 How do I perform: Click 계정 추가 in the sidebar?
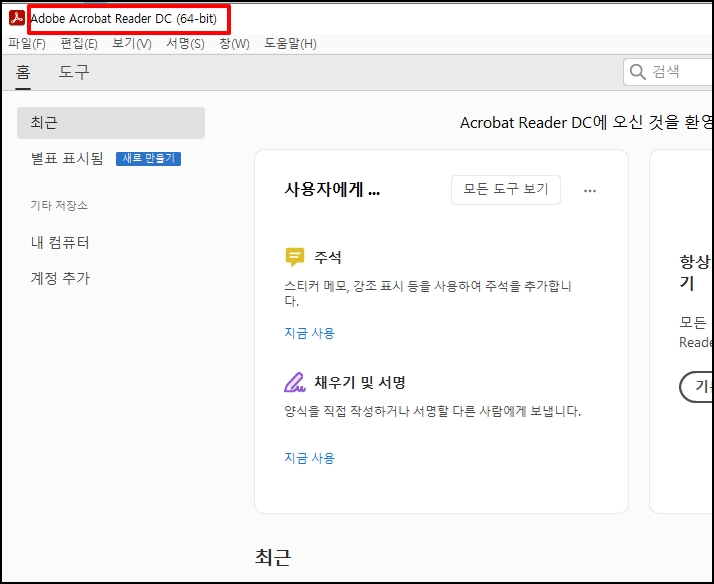(60, 278)
